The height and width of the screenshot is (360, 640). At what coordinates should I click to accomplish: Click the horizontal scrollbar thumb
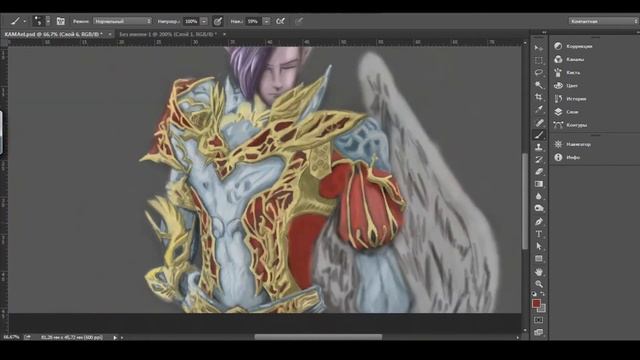point(318,337)
